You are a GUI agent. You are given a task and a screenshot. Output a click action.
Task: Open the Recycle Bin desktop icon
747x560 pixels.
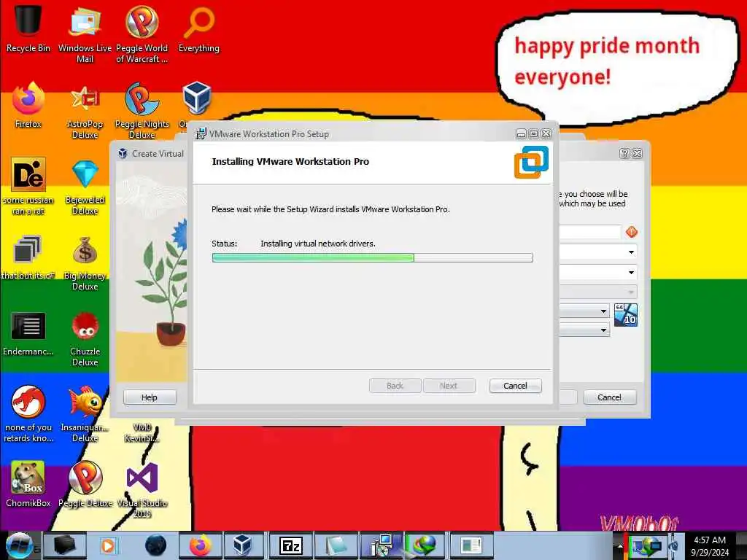pos(28,27)
